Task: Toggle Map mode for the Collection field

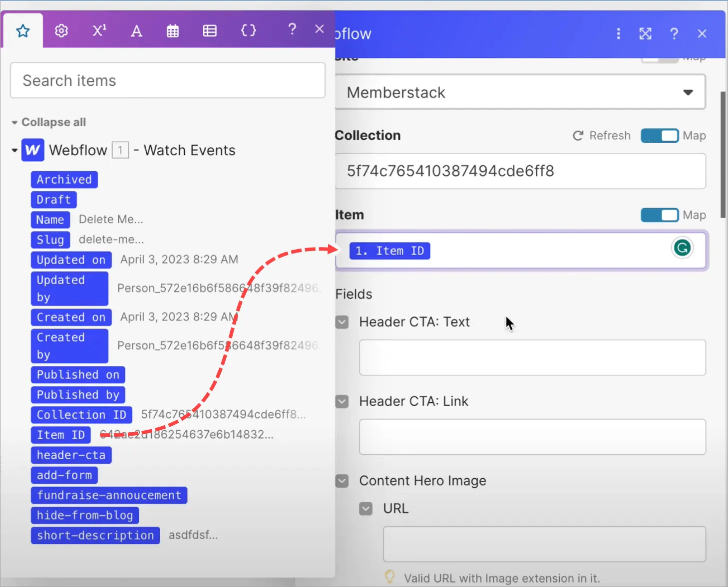Action: click(x=659, y=135)
